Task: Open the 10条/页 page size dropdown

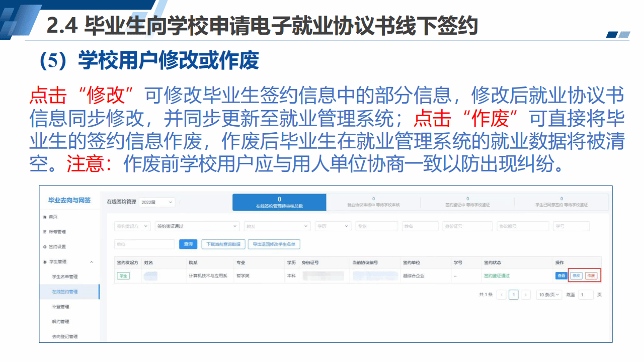Action: [x=549, y=295]
